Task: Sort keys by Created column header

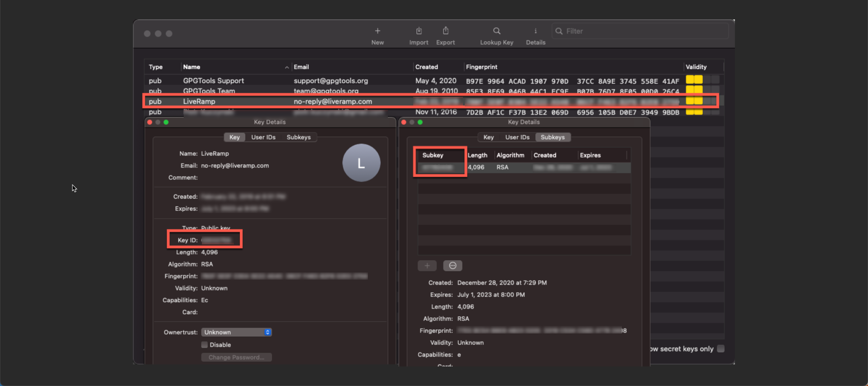Action: coord(426,67)
